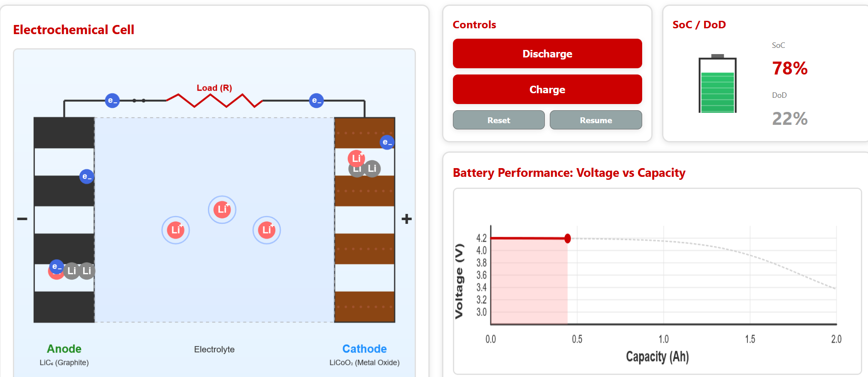Click the Electrochemical Cell title
This screenshot has height=377, width=868.
(73, 30)
